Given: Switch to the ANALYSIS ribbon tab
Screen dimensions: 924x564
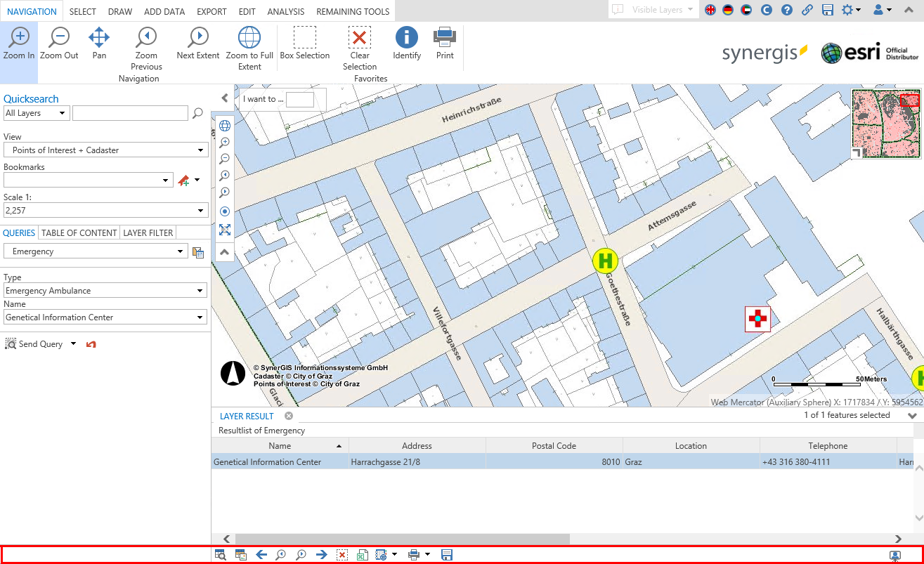Looking at the screenshot, I should pyautogui.click(x=285, y=11).
